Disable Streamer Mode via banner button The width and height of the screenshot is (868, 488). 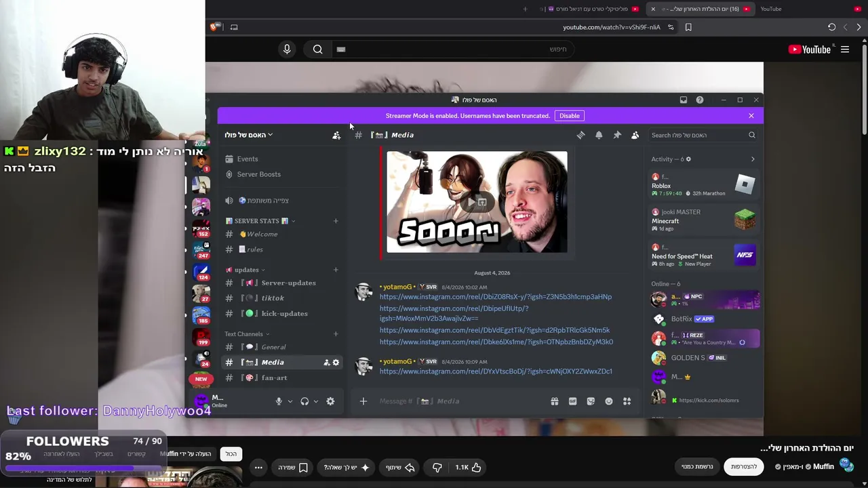click(x=570, y=116)
